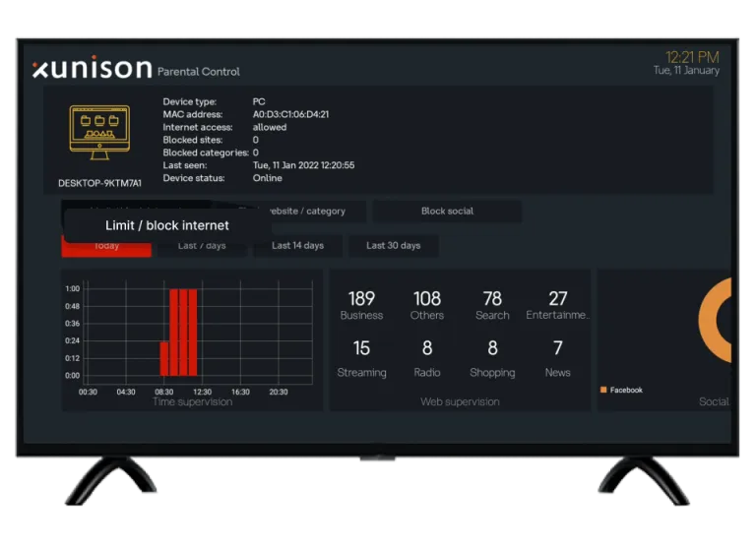Screen dimensions: 756x550
Task: Click the Block social button
Action: coord(447,212)
